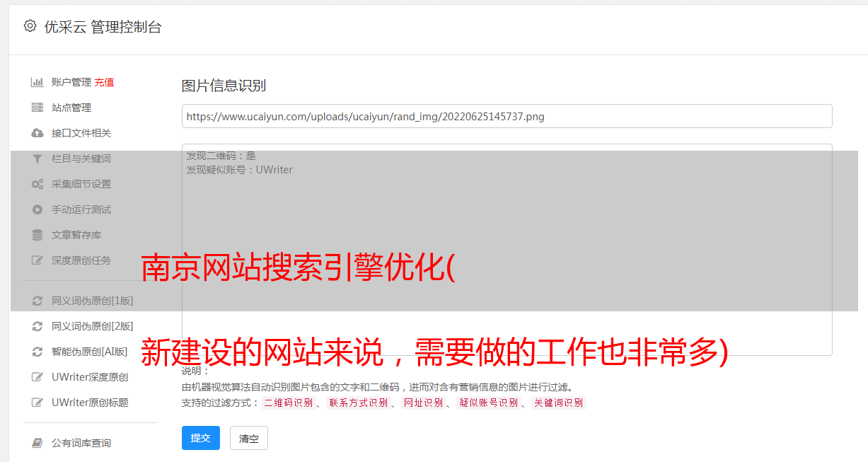
Task: Click the 疑似账号识别 filter tag
Action: tap(488, 403)
